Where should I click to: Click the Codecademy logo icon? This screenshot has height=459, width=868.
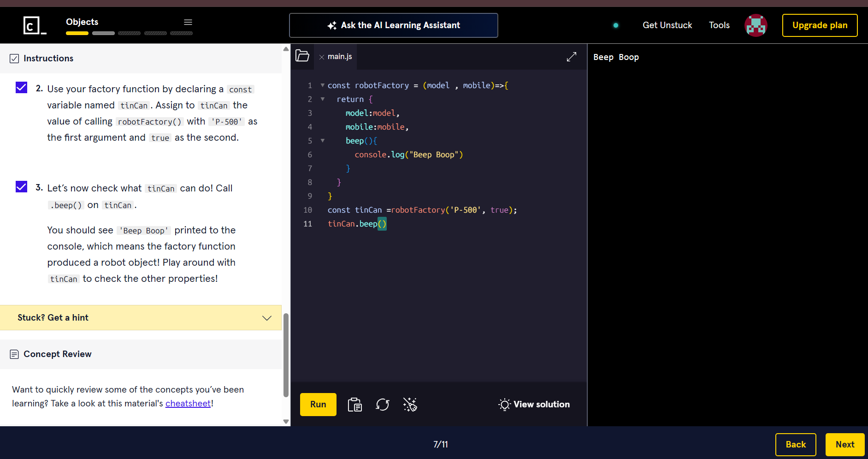click(x=35, y=25)
